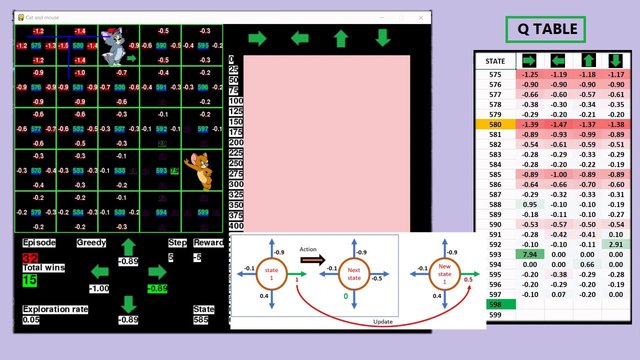The image size is (640, 360).
Task: Click the 0.66 value in row 594
Action: point(588,264)
